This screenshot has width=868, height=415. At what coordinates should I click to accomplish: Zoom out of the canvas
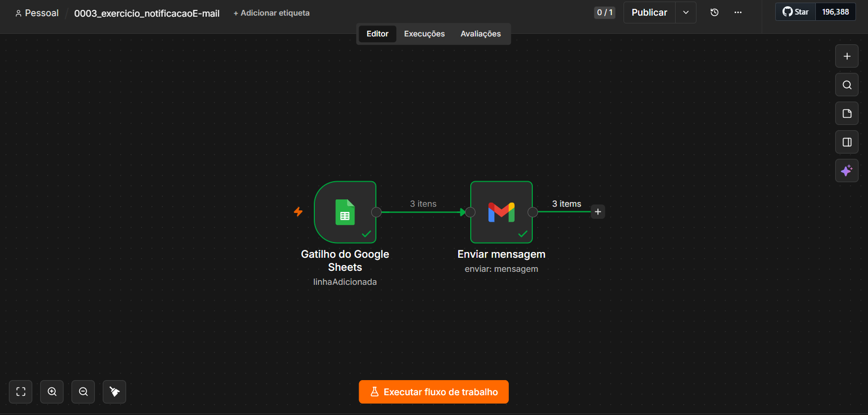83,392
